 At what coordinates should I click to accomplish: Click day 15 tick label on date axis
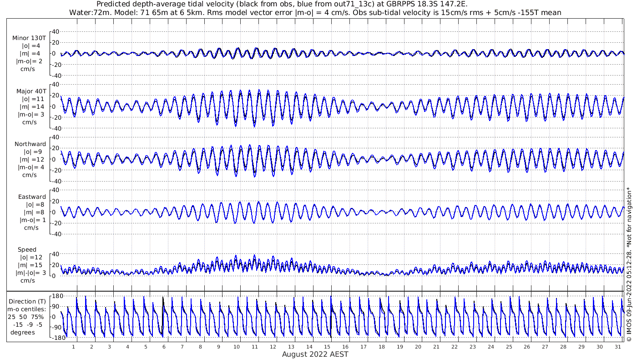[x=327, y=347]
